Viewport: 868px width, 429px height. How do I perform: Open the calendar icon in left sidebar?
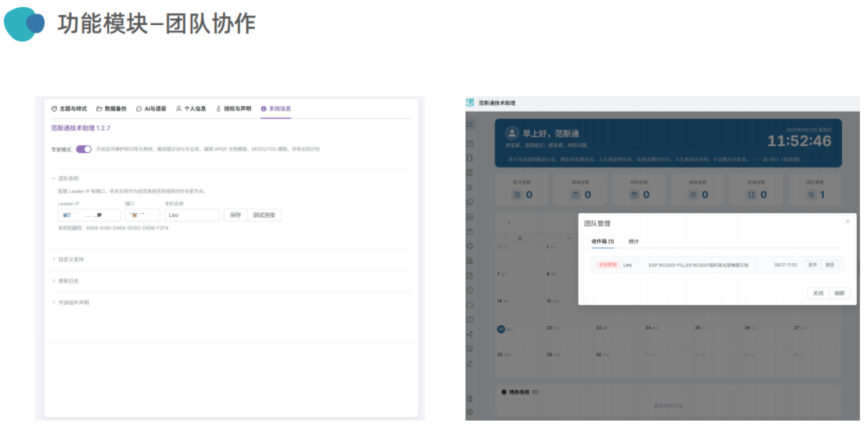pos(470,144)
